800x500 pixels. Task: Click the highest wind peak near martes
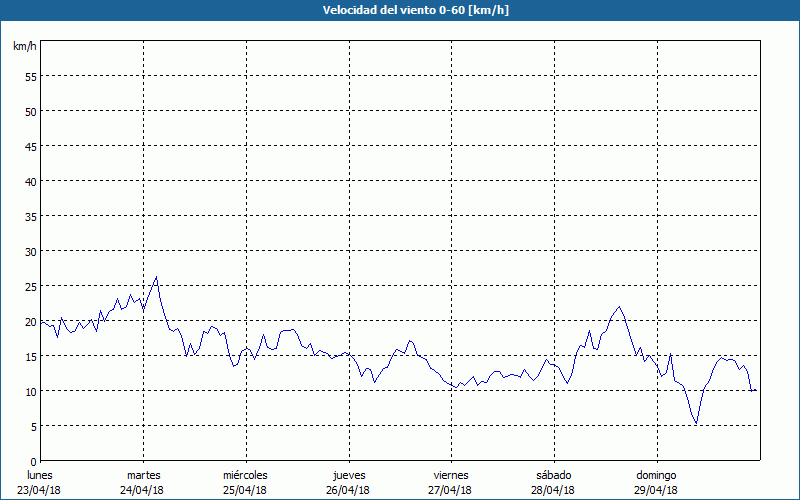tap(156, 277)
